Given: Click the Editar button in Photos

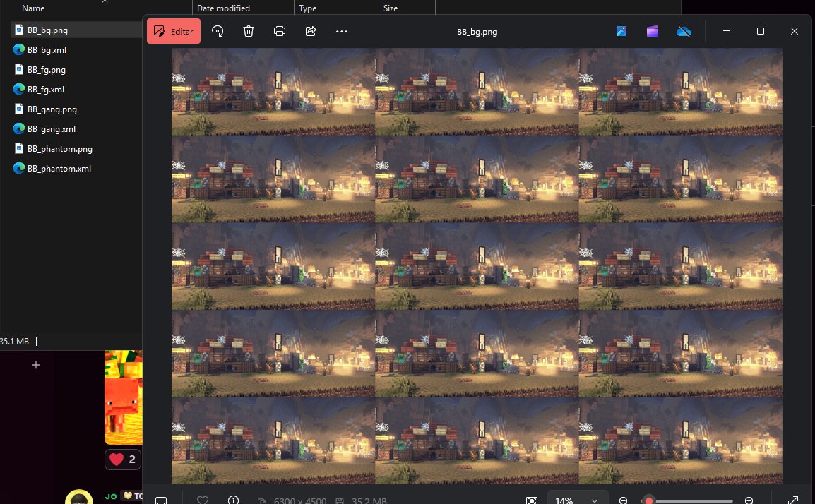Looking at the screenshot, I should [x=174, y=31].
